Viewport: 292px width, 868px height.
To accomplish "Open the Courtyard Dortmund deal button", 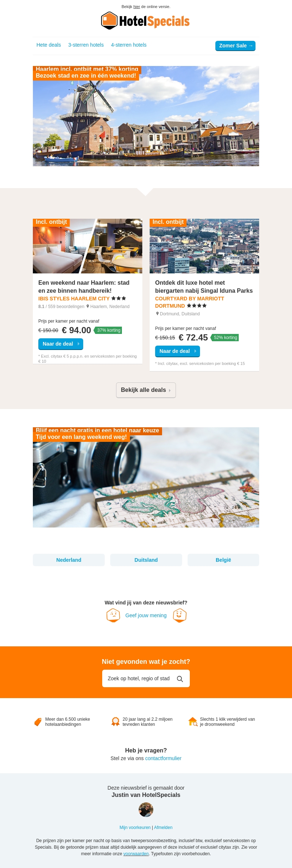I will (x=177, y=351).
